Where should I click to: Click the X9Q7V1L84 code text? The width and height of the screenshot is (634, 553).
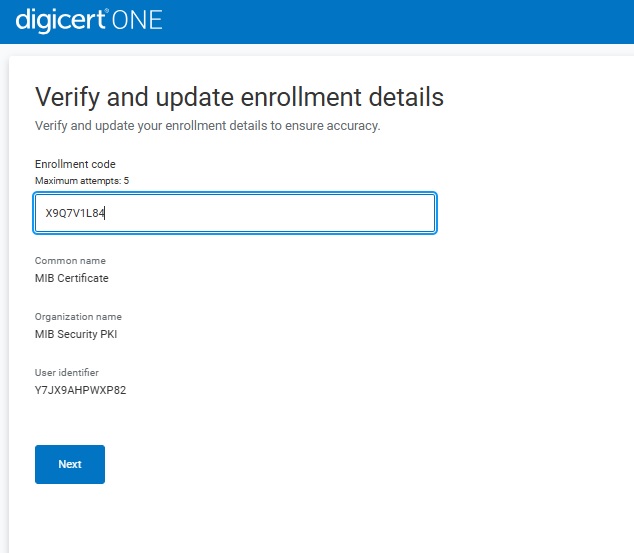click(75, 213)
